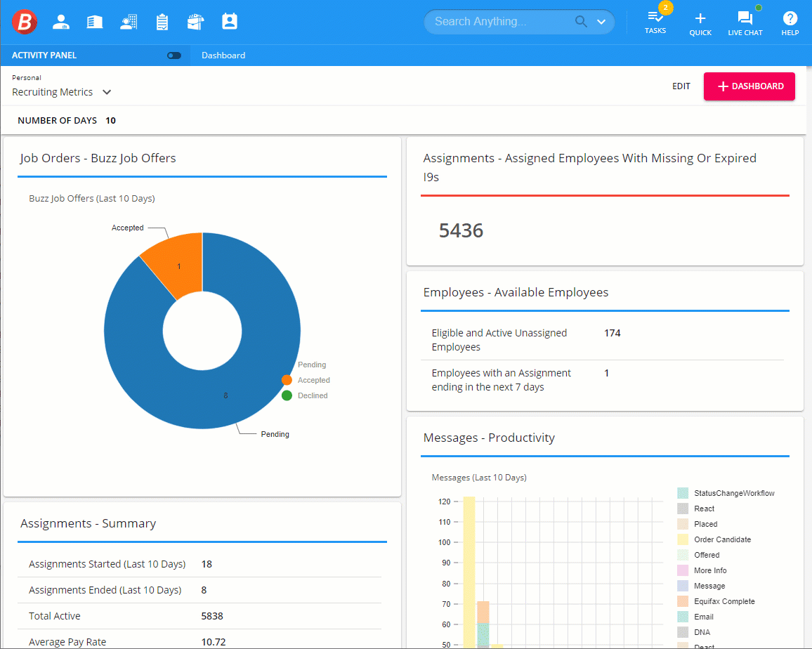Screen dimensions: 812x649
Task: Click the pink + DASHBOARD button
Action: [749, 86]
